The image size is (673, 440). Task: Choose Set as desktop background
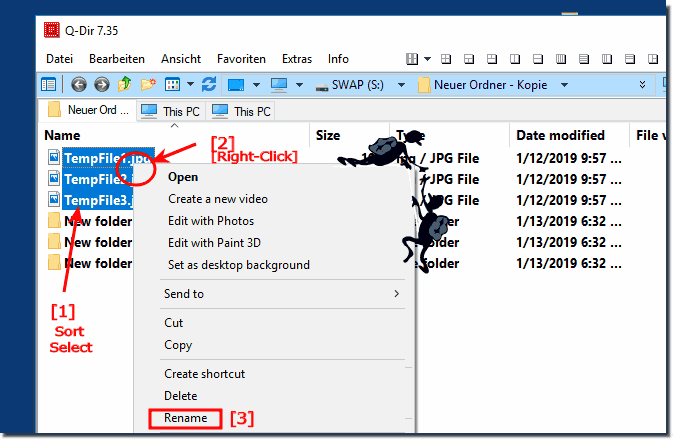click(x=239, y=265)
